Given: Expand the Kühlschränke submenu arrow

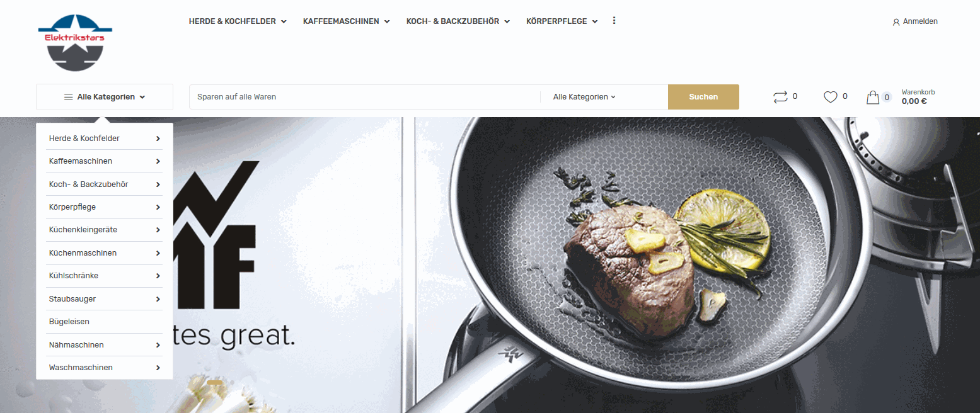Looking at the screenshot, I should click(x=158, y=276).
